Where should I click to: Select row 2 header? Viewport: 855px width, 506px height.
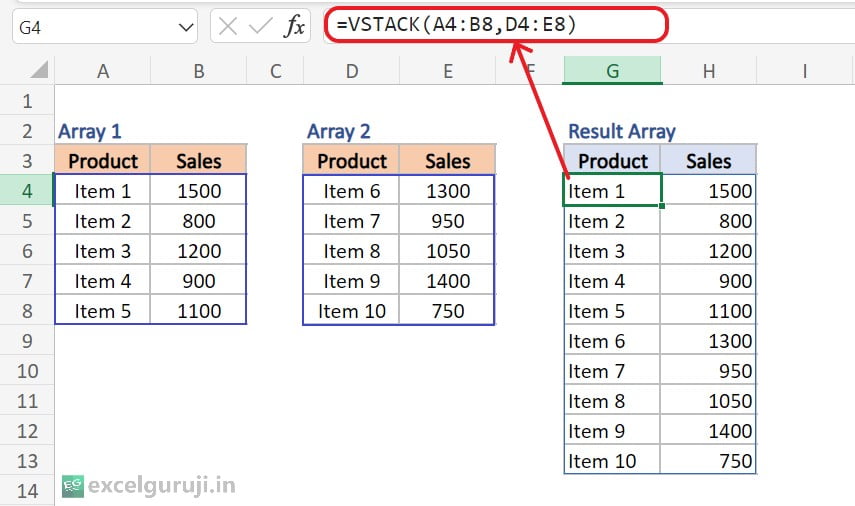27,131
